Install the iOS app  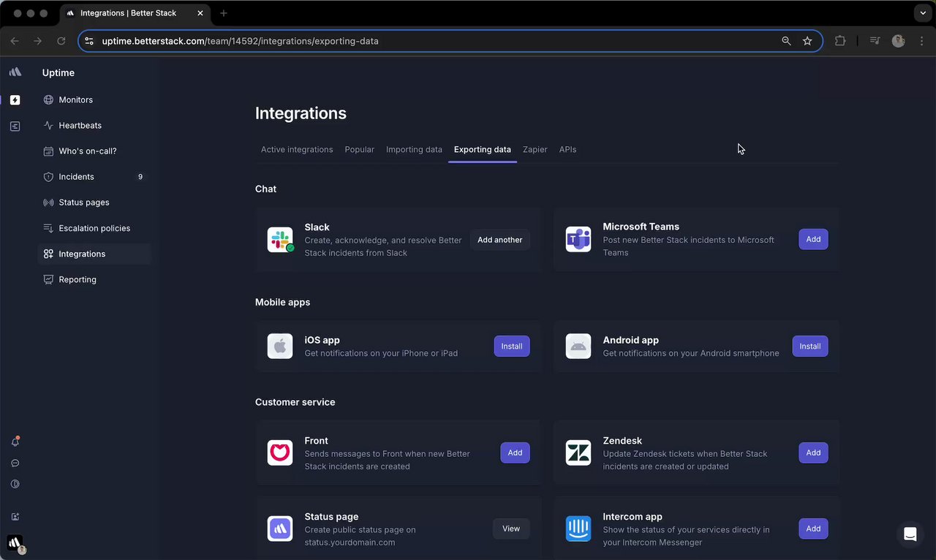click(x=512, y=347)
